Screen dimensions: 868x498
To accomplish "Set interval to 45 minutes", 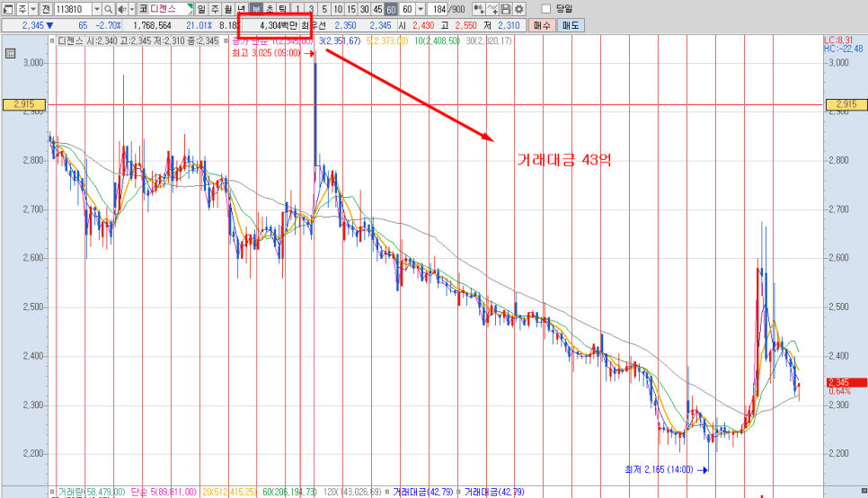I will (x=377, y=9).
